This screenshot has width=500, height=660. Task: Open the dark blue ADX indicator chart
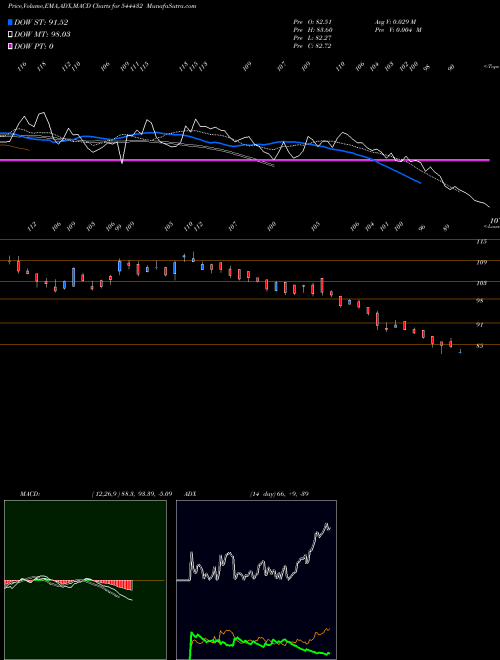pos(256,580)
